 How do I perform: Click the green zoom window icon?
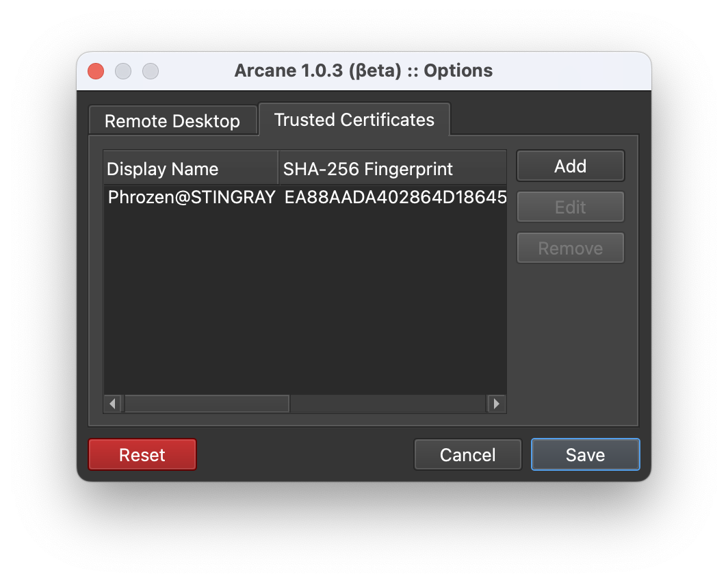click(x=151, y=71)
